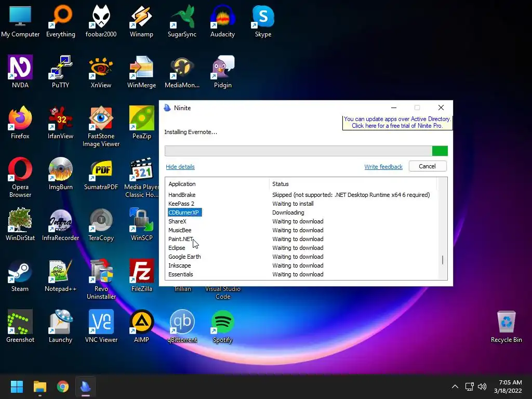Select the Revo Uninstaller desktop icon

click(101, 279)
